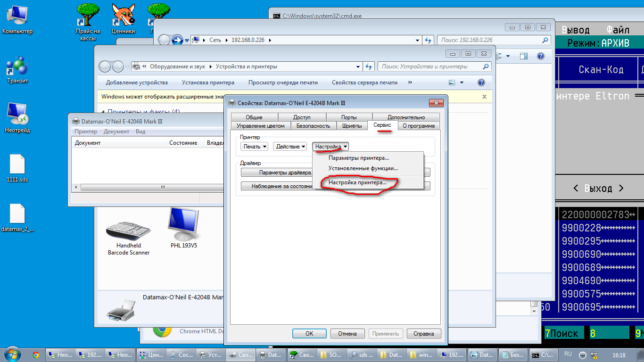
Task: Switch to the C:\ command prompt taskbar button
Action: point(543,355)
